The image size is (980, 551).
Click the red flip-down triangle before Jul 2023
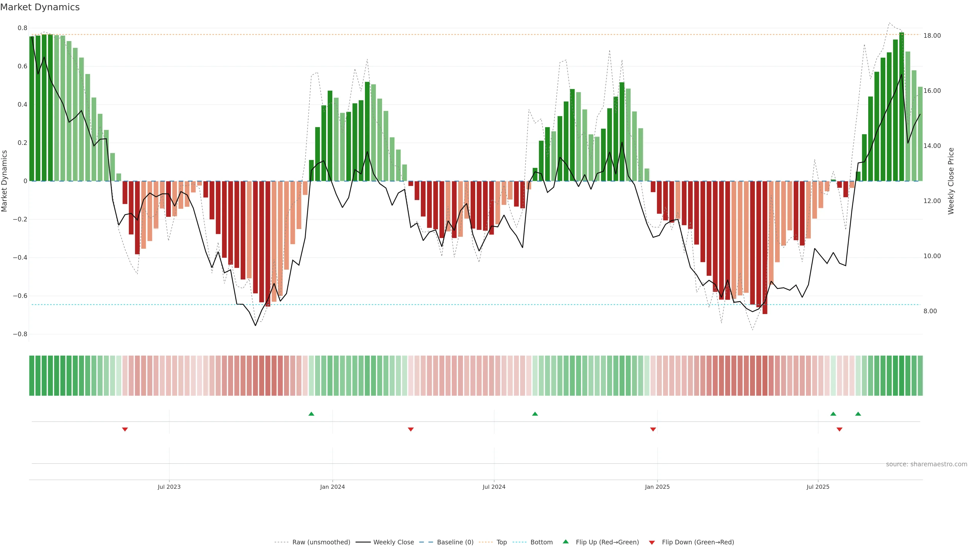point(125,429)
